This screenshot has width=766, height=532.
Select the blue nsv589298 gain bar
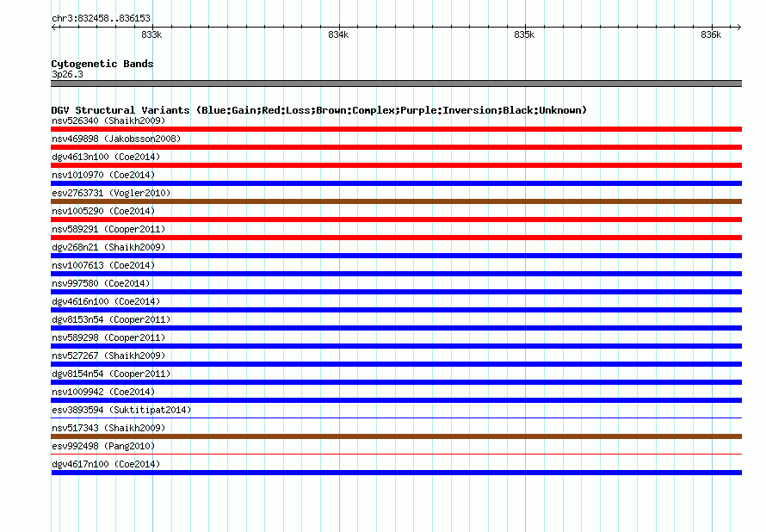[396, 346]
